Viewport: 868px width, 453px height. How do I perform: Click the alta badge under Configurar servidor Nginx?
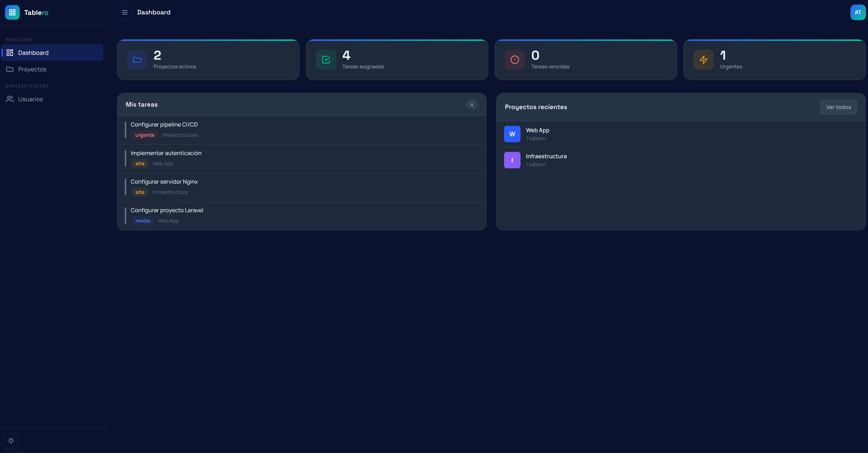[x=140, y=192]
